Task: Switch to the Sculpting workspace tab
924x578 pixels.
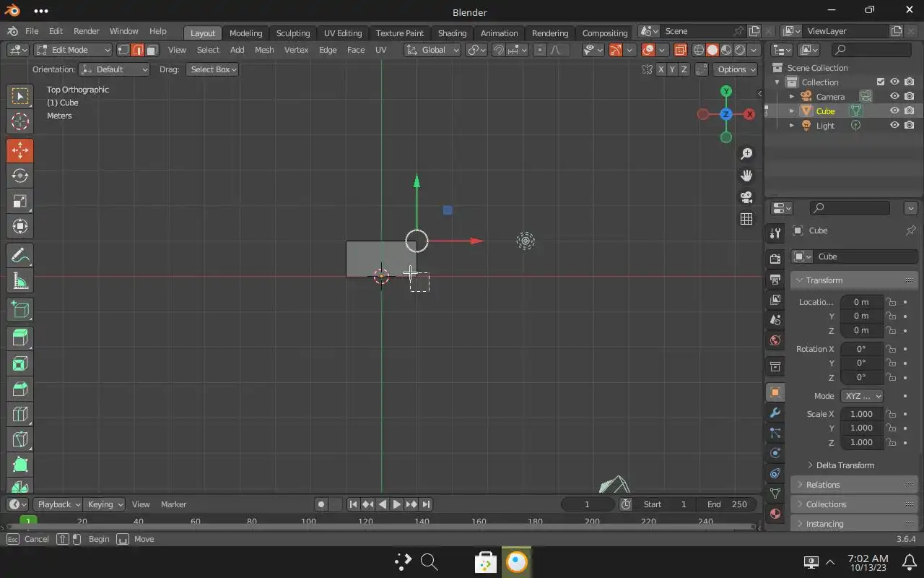Action: tap(293, 33)
